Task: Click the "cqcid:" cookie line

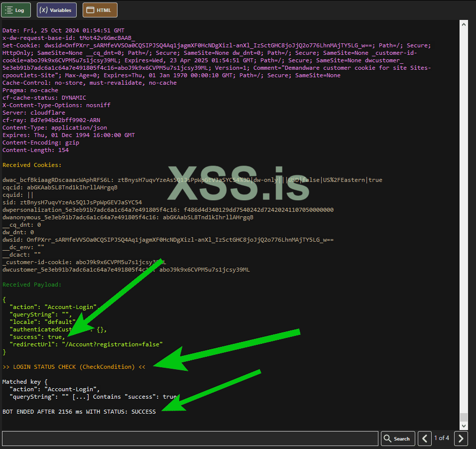Action: 60,187
